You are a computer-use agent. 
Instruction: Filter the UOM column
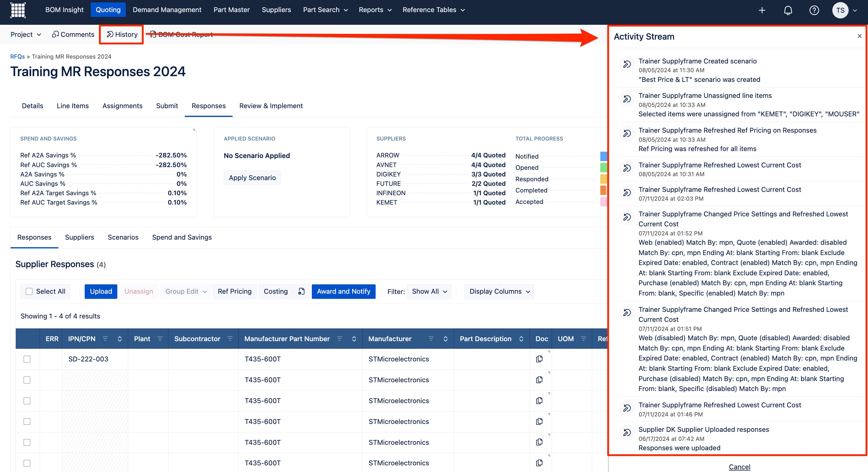584,339
